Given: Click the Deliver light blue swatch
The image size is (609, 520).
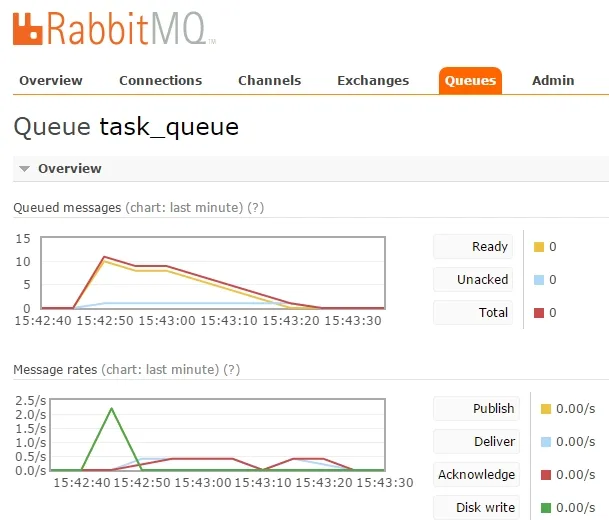Looking at the screenshot, I should coord(546,442).
